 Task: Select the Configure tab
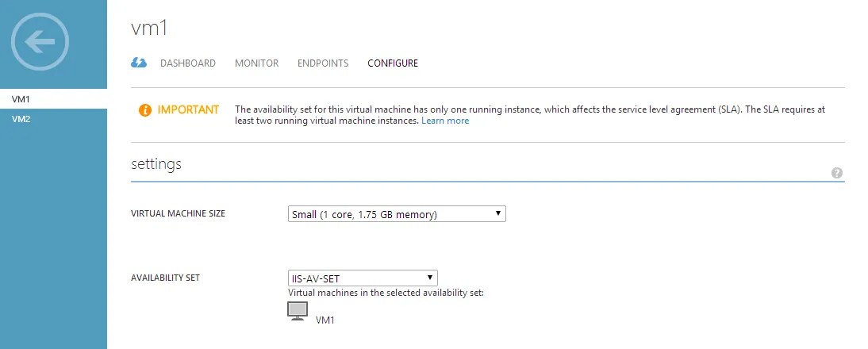[393, 63]
